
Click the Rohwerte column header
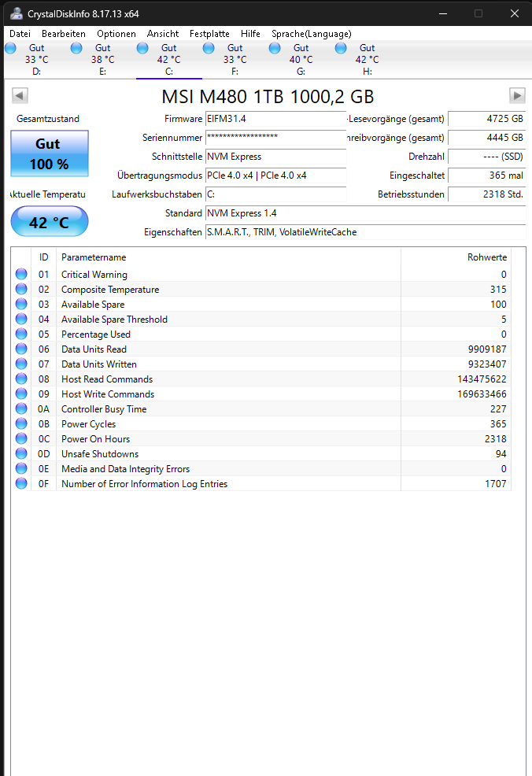[456, 257]
